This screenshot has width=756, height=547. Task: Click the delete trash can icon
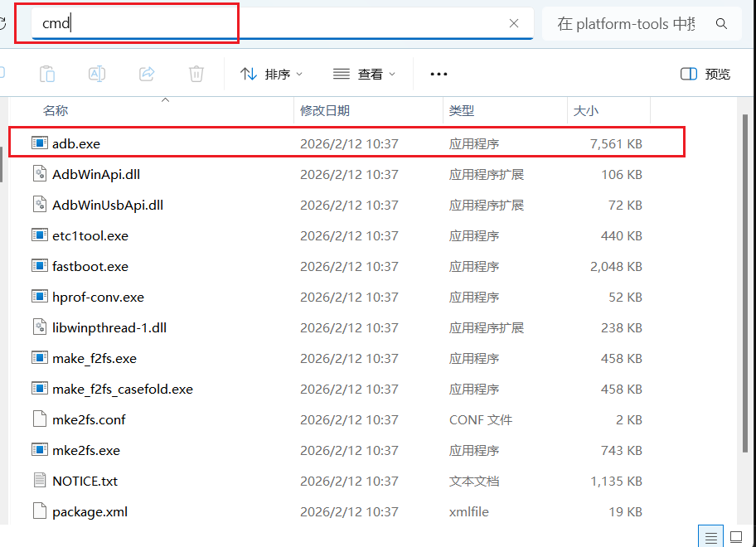click(x=196, y=74)
